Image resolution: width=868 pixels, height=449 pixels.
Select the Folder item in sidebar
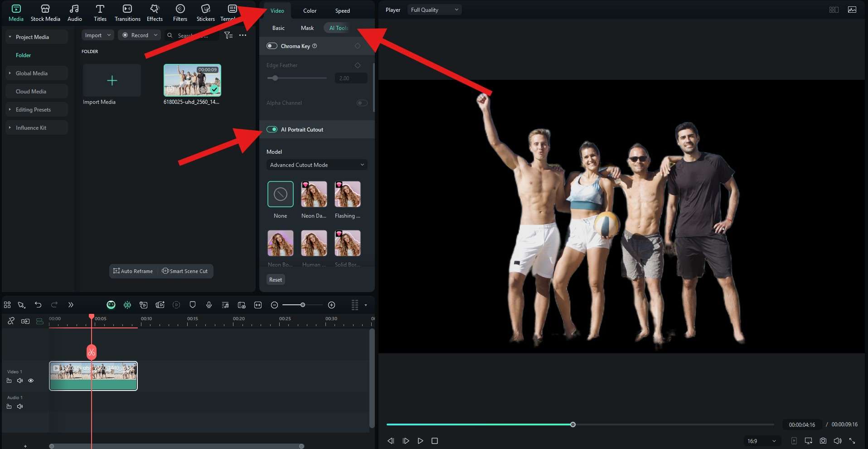[24, 55]
